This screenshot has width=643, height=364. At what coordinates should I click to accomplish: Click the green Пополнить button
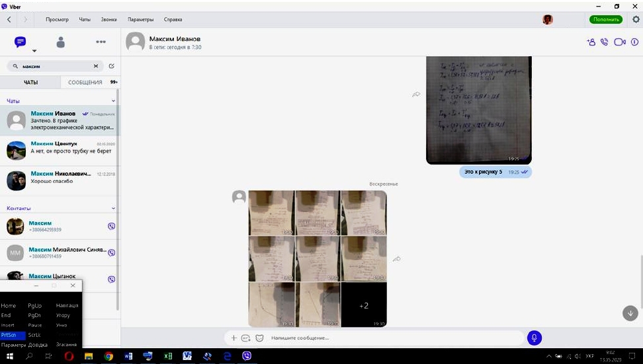(605, 19)
